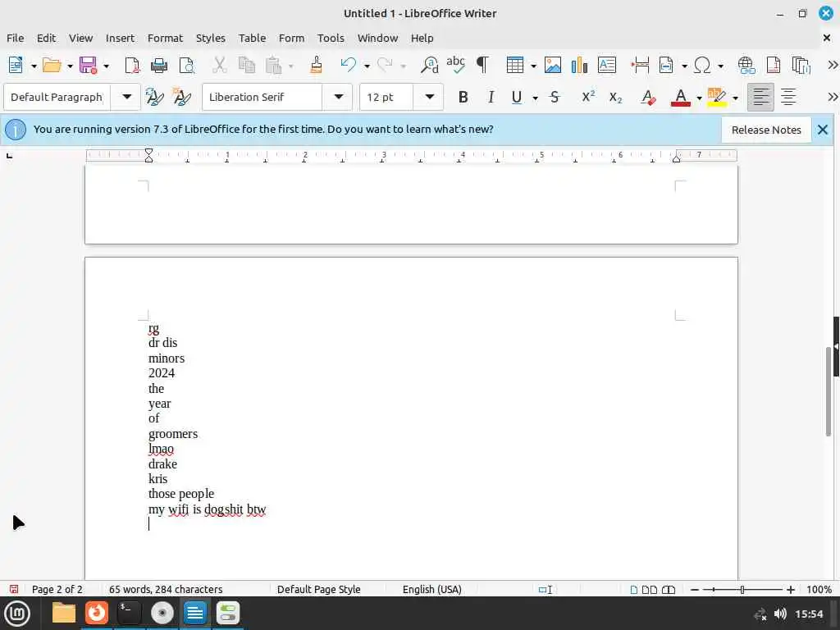Click the zoom slider handle
This screenshot has height=630, width=840.
[x=742, y=589]
